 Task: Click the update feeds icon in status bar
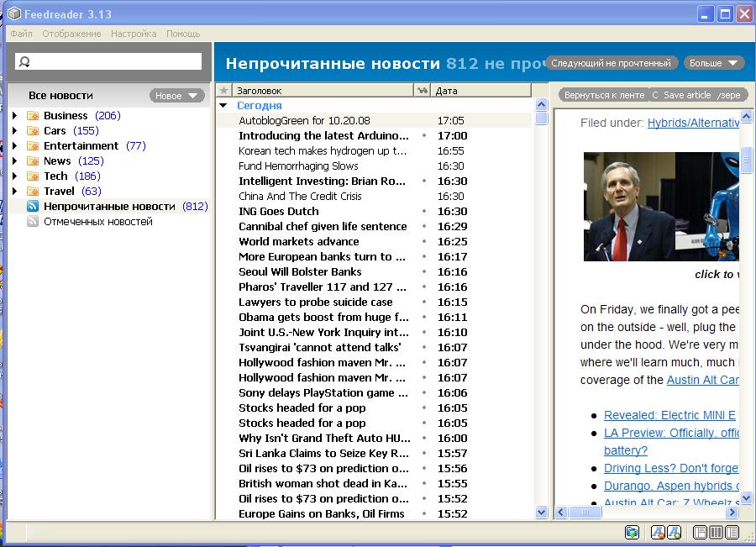pos(632,533)
